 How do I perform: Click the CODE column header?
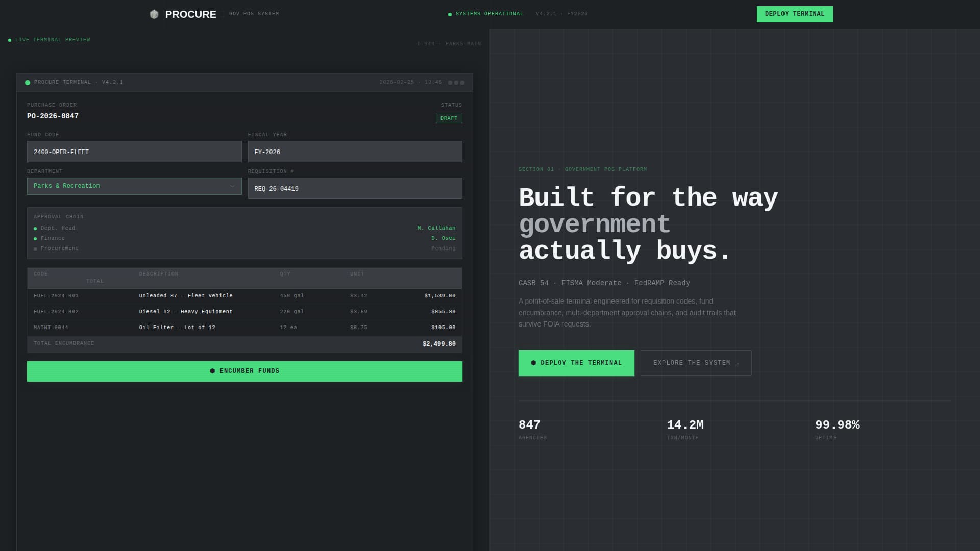coord(40,274)
